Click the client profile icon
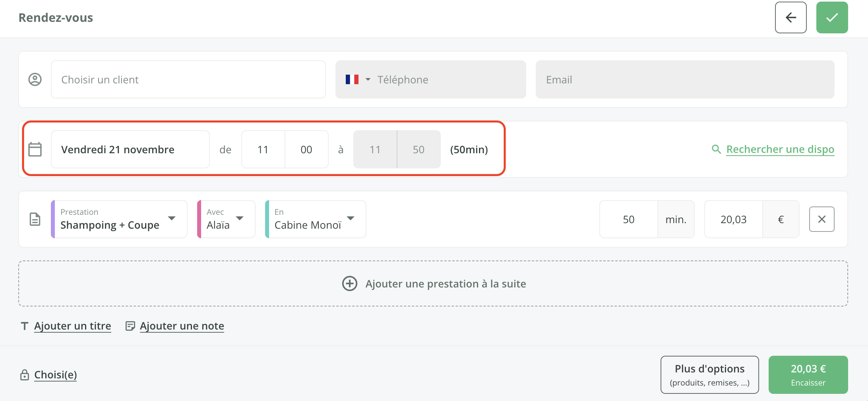 click(35, 79)
